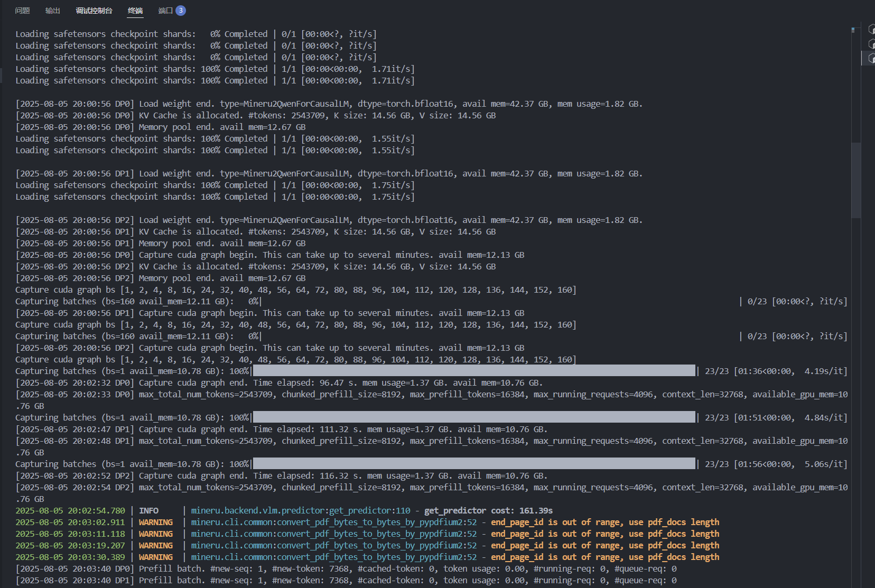Viewport: 875px width, 588px height.
Task: Open the source link on the 20:03:02.911 warning
Action: coord(333,522)
